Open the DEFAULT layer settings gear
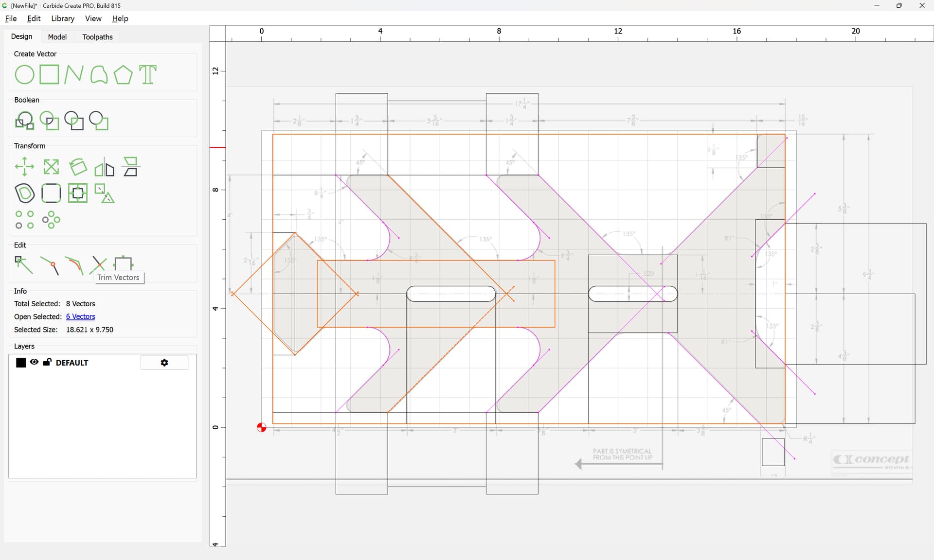The image size is (934, 560). coord(164,363)
